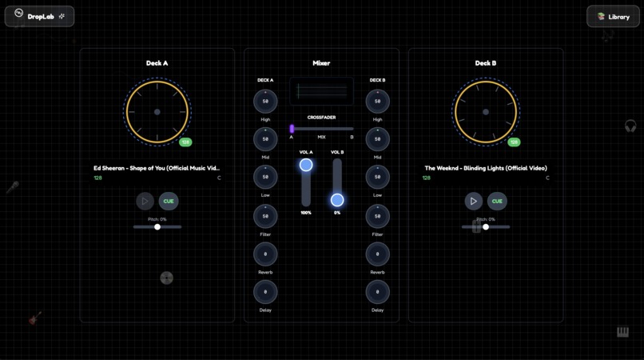Image resolution: width=644 pixels, height=360 pixels.
Task: Click Deck B Low EQ knob
Action: 377,177
